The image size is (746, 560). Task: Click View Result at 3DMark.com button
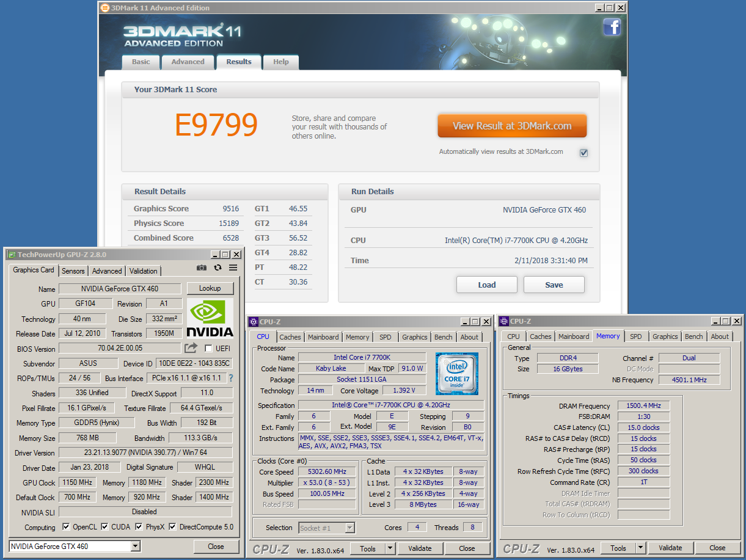coord(512,126)
